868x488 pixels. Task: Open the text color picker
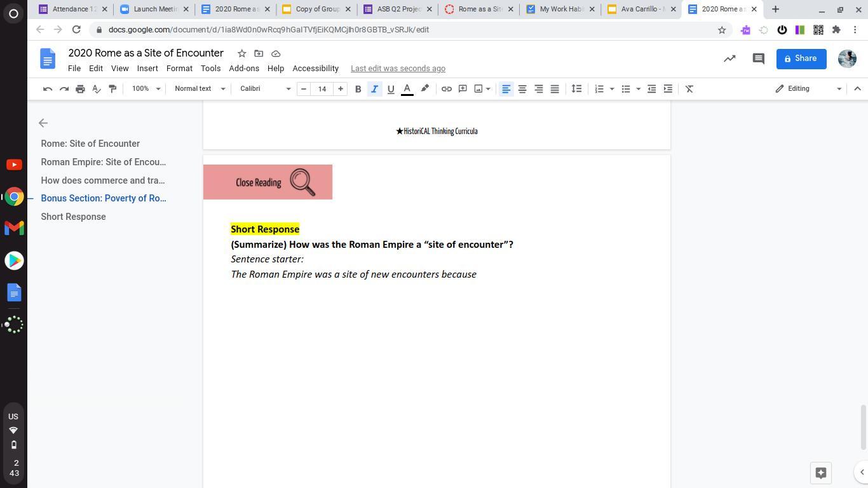pyautogui.click(x=407, y=89)
